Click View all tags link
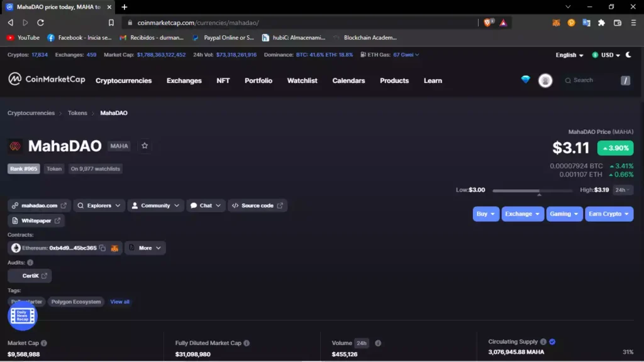This screenshot has width=644, height=362. tap(119, 302)
